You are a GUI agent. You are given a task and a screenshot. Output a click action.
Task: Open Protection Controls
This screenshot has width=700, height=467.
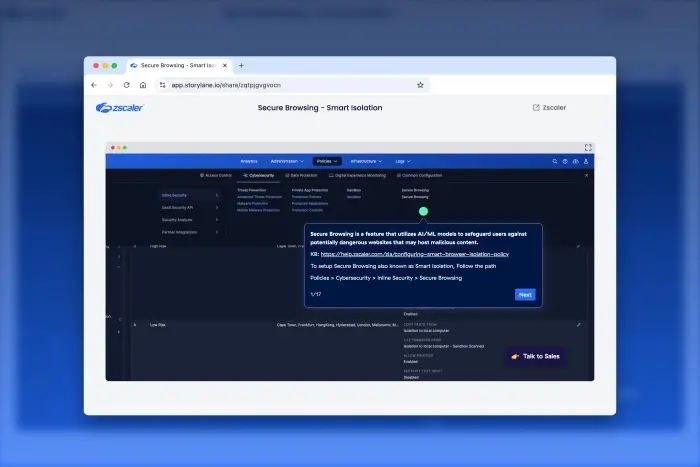[307, 210]
